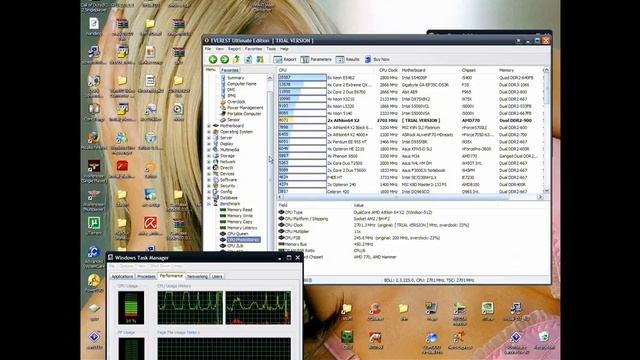Screen dimensions: 640x360
Task: Select the 4x Core 2 Extreme QX result row
Action: pyautogui.click(x=410, y=85)
